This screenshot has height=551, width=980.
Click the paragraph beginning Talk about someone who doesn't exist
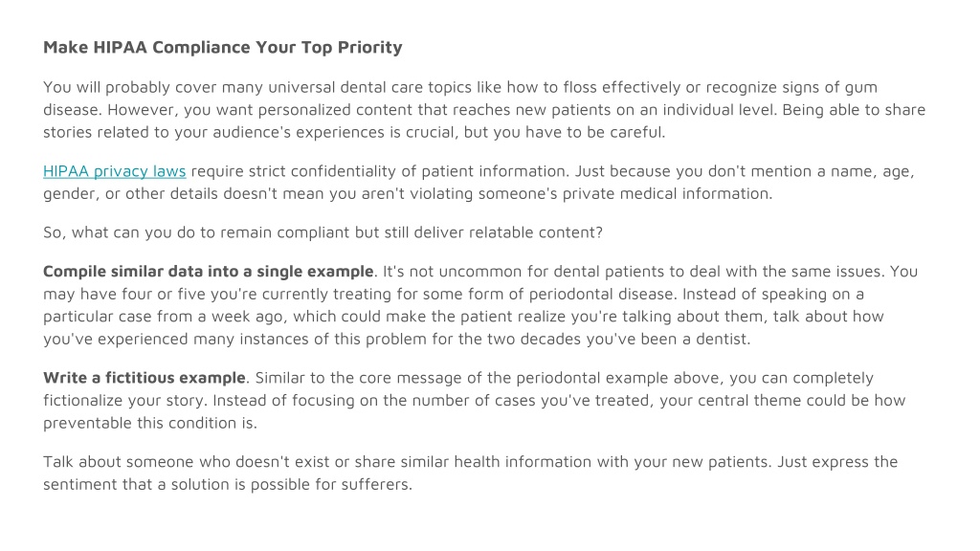pyautogui.click(x=471, y=473)
